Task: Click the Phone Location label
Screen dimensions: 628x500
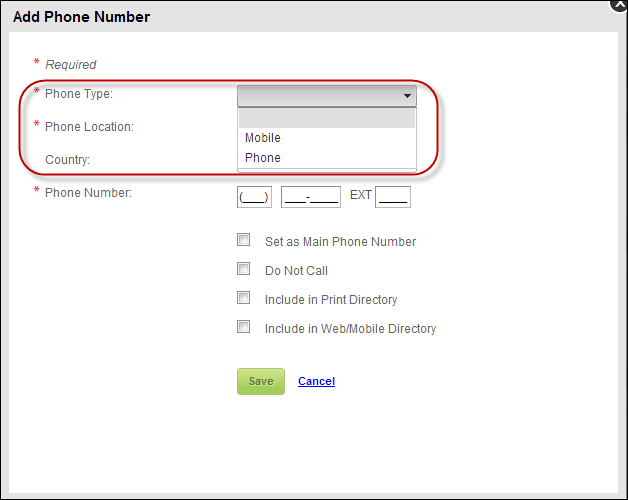Action: point(89,127)
